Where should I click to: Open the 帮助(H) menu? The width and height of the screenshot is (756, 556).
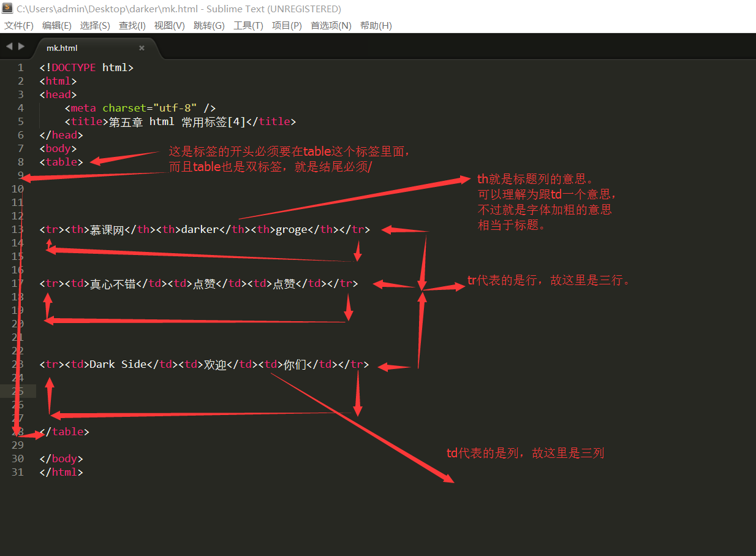click(x=376, y=26)
